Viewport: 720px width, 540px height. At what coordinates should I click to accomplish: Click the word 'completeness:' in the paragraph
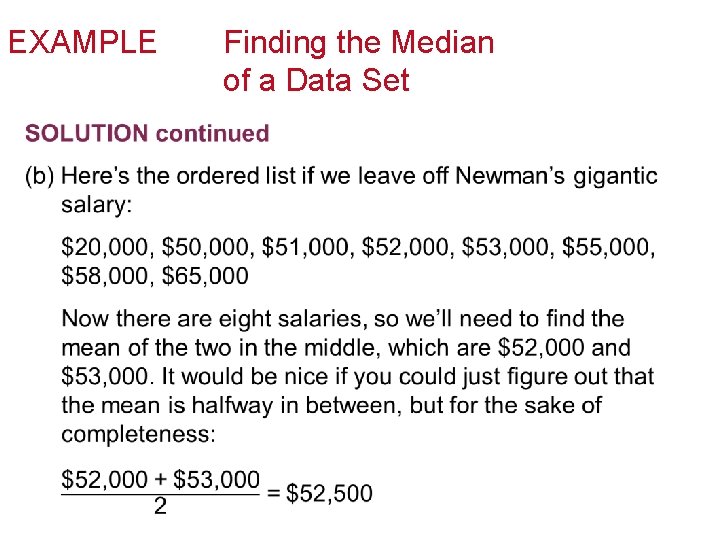coord(138,435)
